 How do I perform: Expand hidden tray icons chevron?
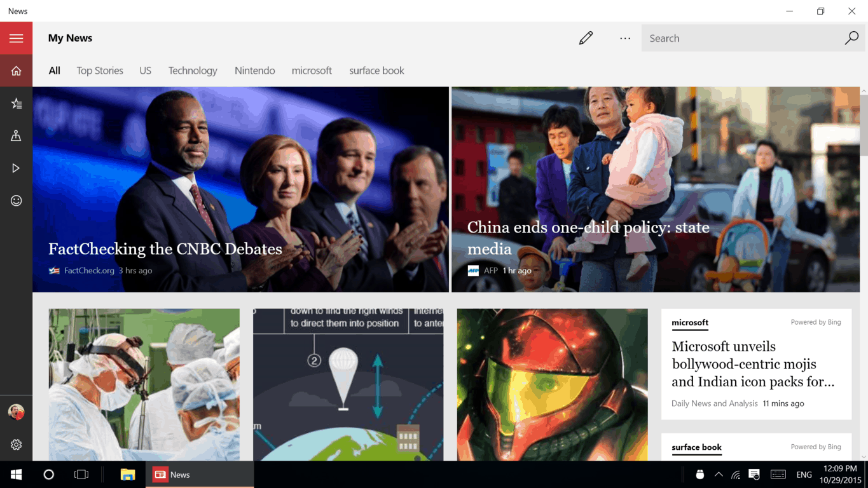[719, 475]
